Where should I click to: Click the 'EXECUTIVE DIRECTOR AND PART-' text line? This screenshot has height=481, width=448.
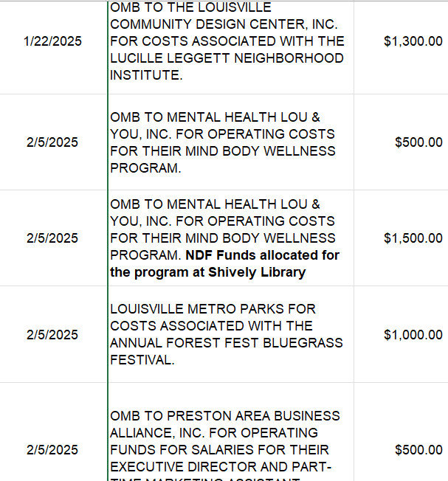pyautogui.click(x=221, y=467)
